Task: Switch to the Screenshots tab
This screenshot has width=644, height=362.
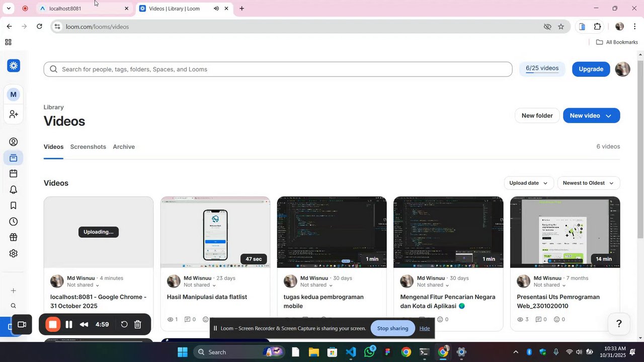Action: (88, 147)
